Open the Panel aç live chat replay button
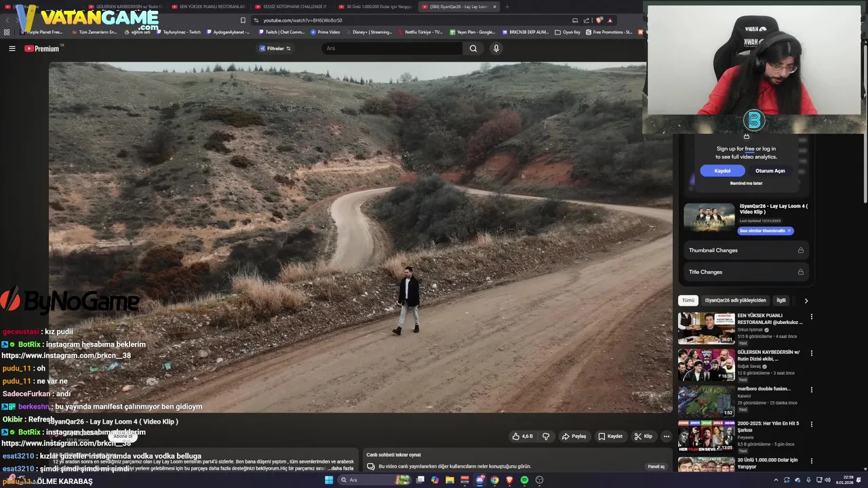The width and height of the screenshot is (868, 488). point(656,466)
